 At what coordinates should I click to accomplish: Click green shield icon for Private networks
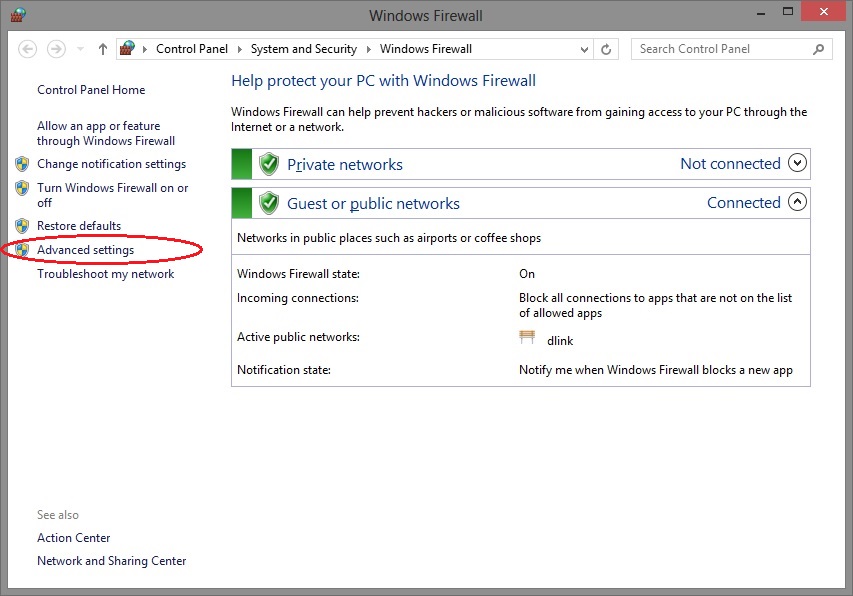(269, 164)
